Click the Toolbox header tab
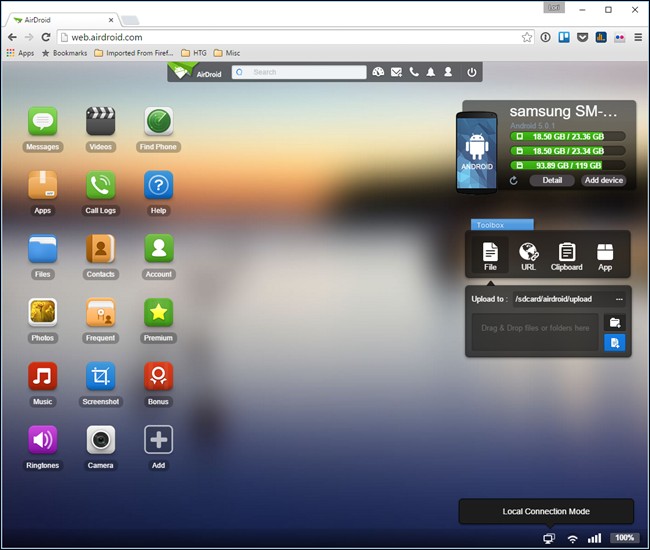 tap(502, 225)
